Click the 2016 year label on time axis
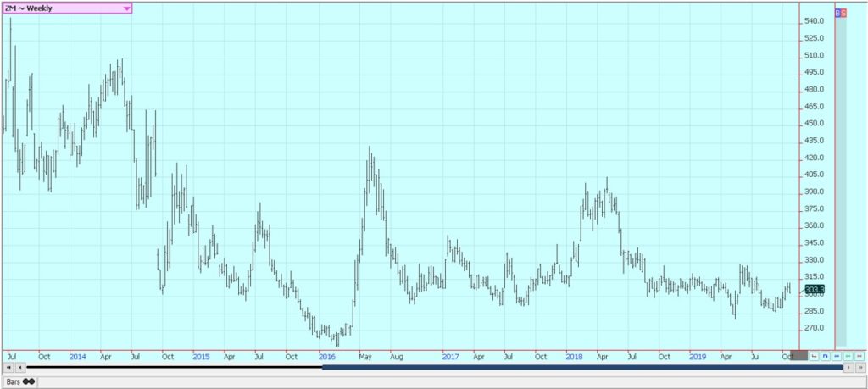 pos(327,357)
